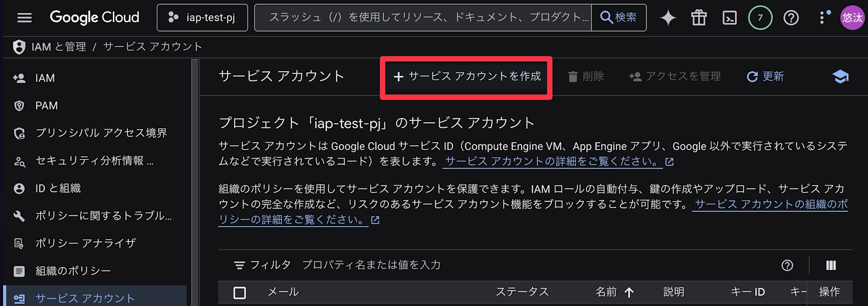
Task: Click the 更新 refresh button
Action: coord(765,77)
